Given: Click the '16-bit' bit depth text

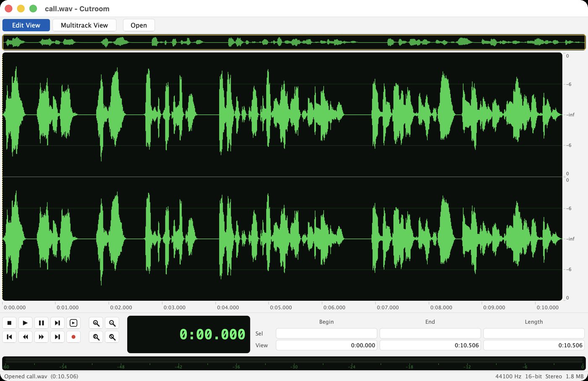Looking at the screenshot, I should tap(533, 376).
